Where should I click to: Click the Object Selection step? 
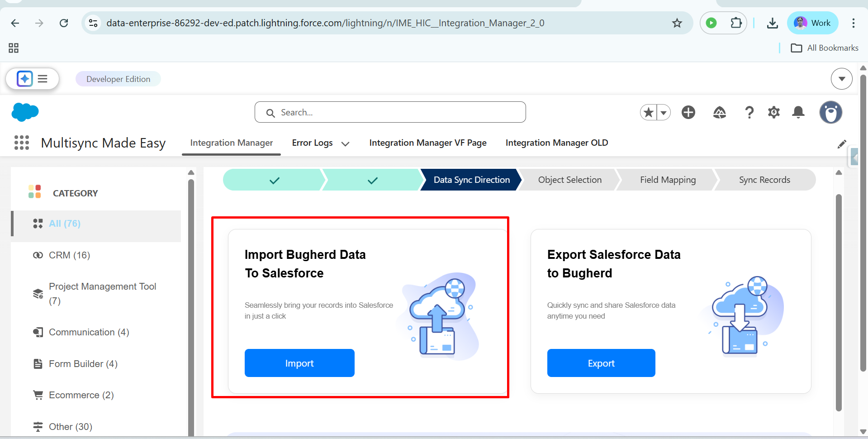coord(569,180)
